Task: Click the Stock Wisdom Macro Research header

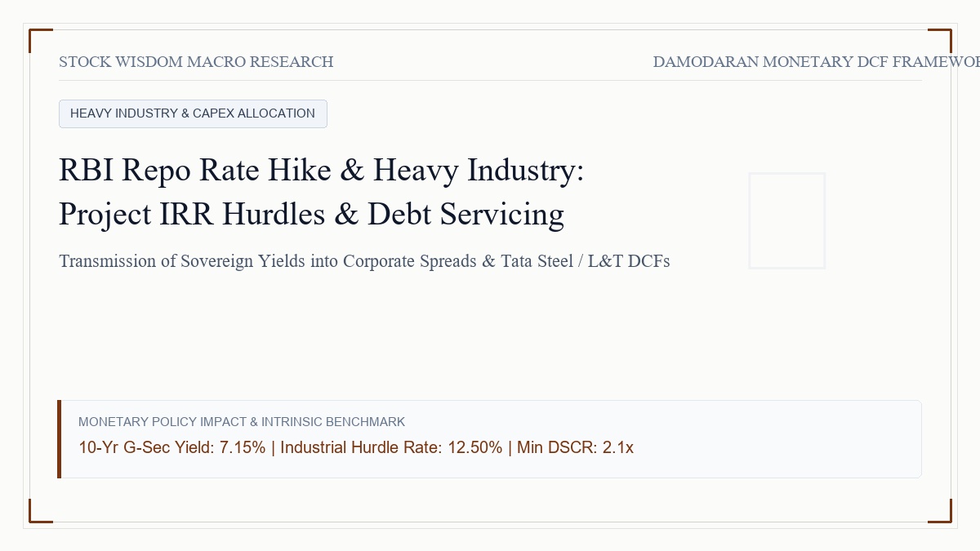Action: point(196,62)
